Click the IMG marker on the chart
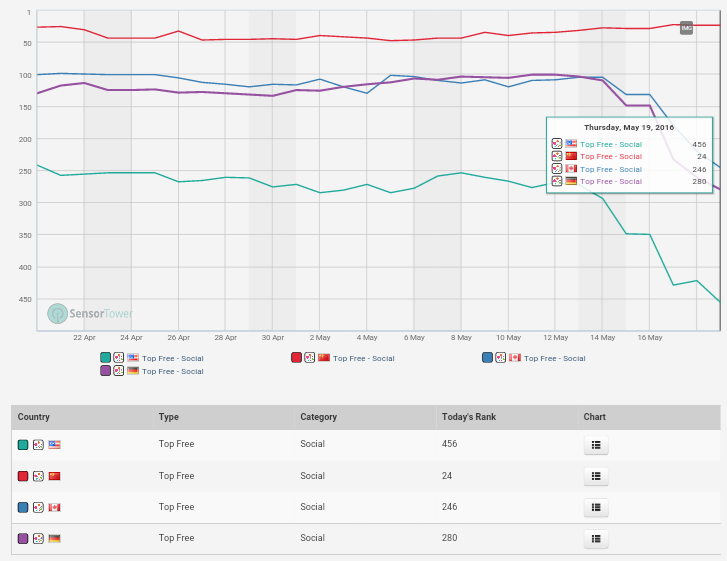The image size is (727, 561). click(x=686, y=28)
